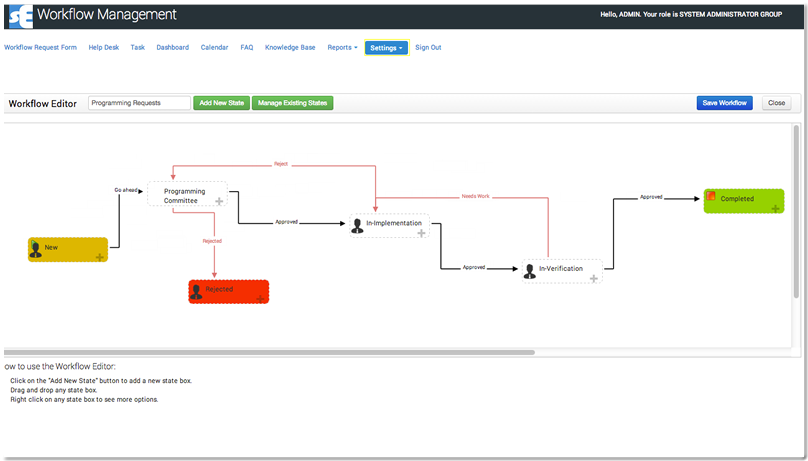Click the red 'Rejected' transition label
808x461 pixels.
(212, 241)
